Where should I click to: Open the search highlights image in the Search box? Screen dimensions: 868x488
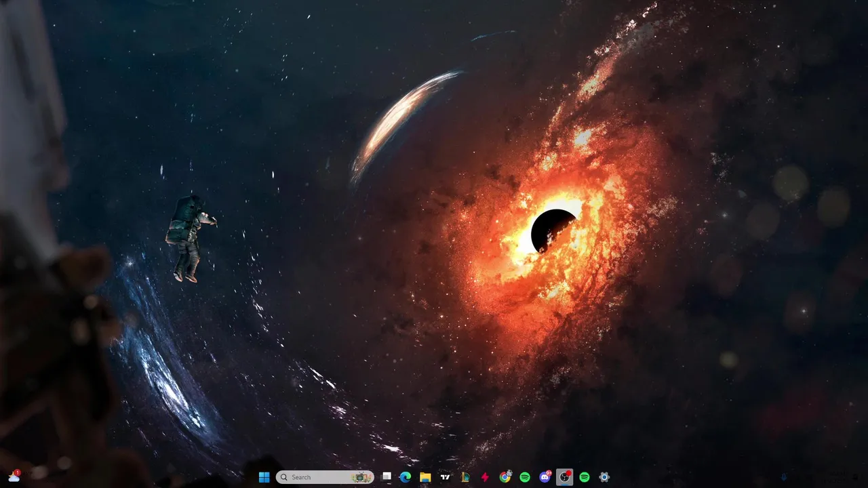[x=361, y=477]
